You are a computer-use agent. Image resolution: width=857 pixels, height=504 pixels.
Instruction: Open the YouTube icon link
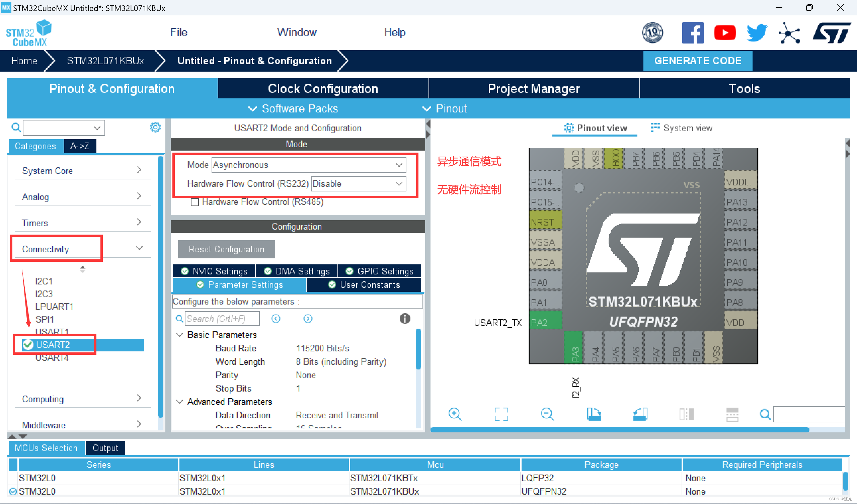[724, 33]
